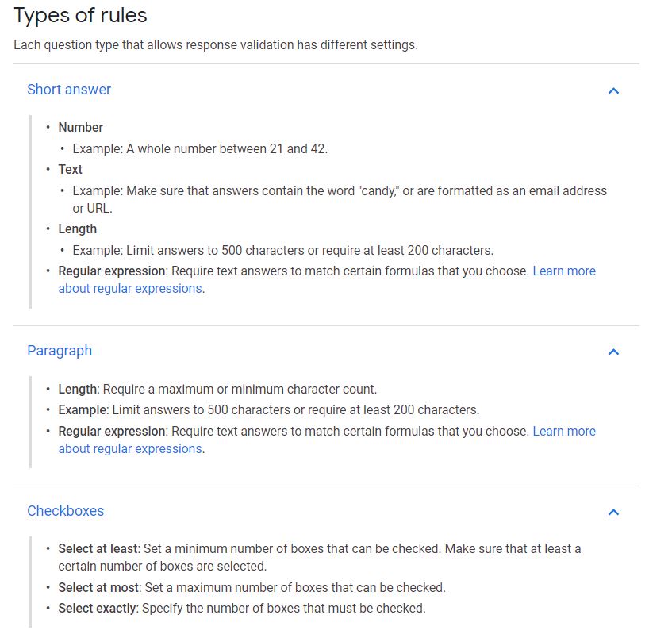Open Learn more link in Short answer section
672x634 pixels.
pos(563,271)
